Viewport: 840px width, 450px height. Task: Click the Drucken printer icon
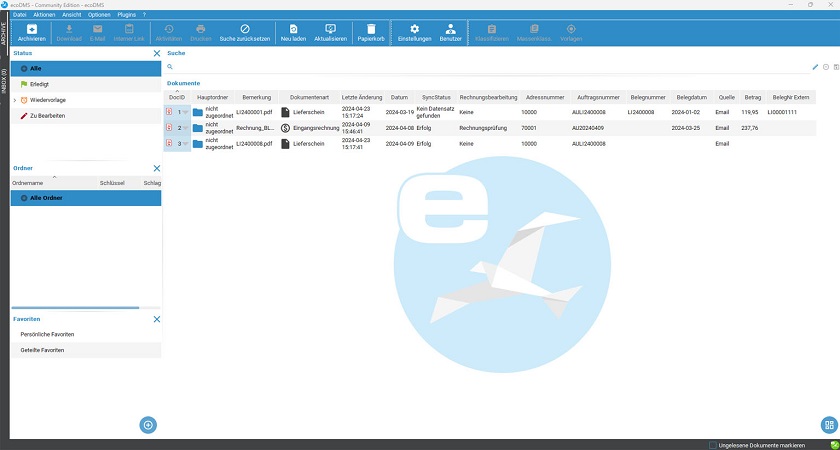point(201,33)
